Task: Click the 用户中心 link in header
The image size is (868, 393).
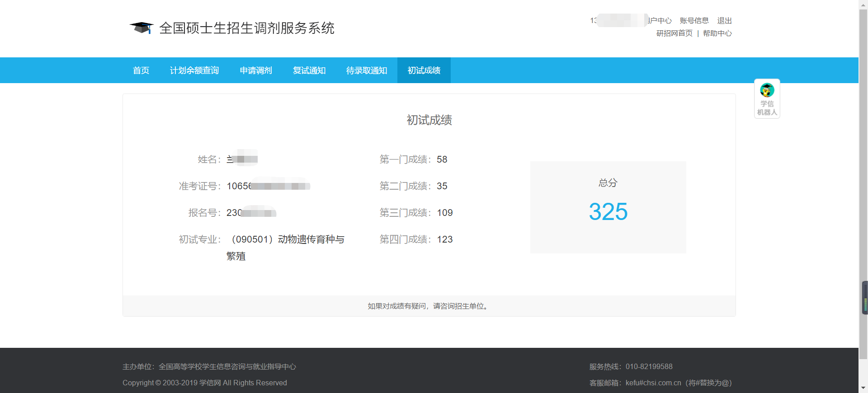Action: 660,21
